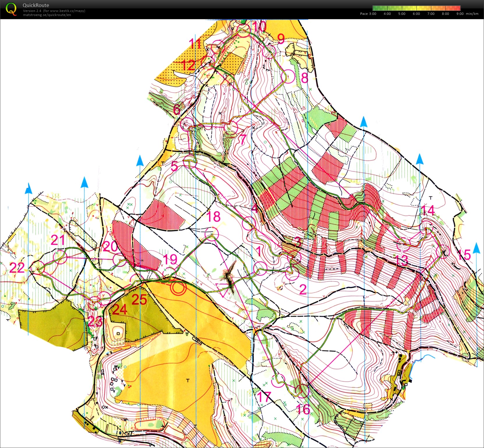This screenshot has height=448, width=484.
Task: Click the Pace 3:00 legend label
Action: (368, 14)
